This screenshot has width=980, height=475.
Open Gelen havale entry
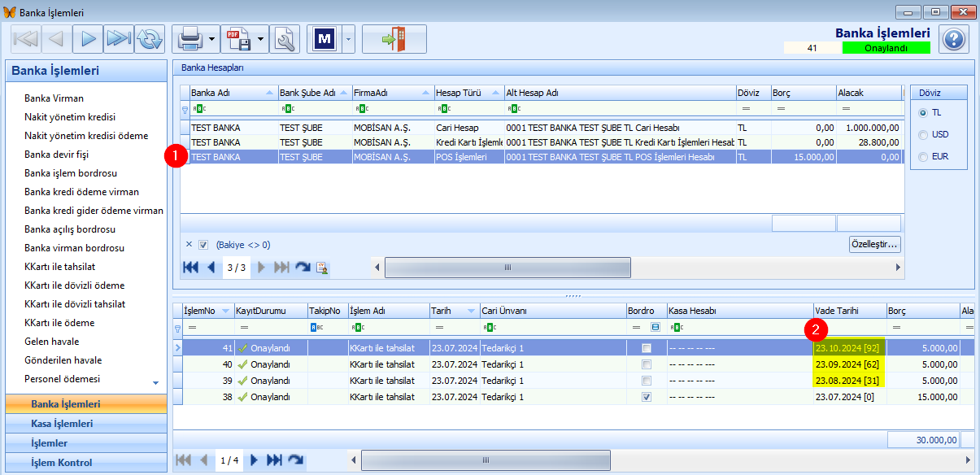point(51,342)
